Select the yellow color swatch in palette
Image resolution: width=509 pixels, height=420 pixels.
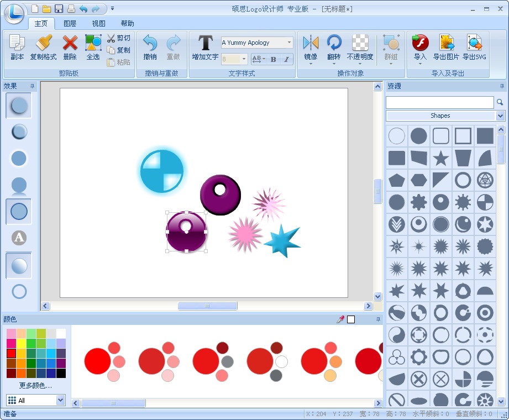pos(21,344)
